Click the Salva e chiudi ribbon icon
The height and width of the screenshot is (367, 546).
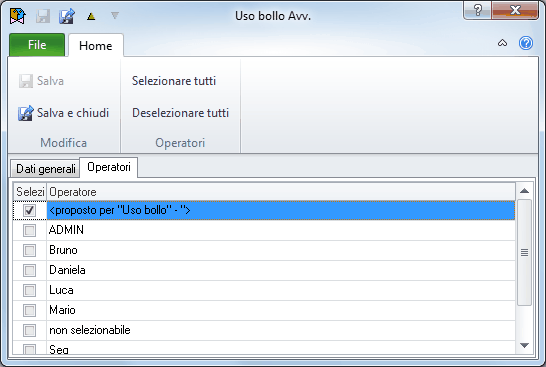click(25, 113)
